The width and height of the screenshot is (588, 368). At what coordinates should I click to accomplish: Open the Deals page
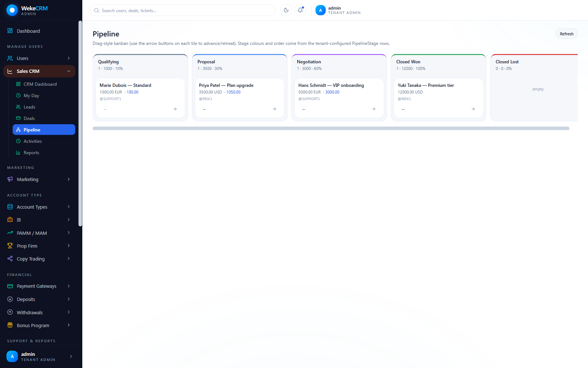[x=44, y=118]
